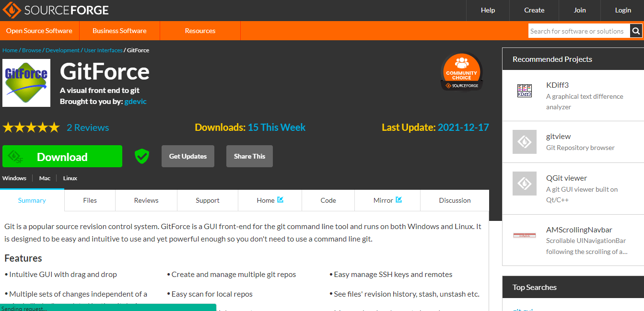This screenshot has width=644, height=311.
Task: Open the QGit viewer project title
Action: tap(567, 178)
